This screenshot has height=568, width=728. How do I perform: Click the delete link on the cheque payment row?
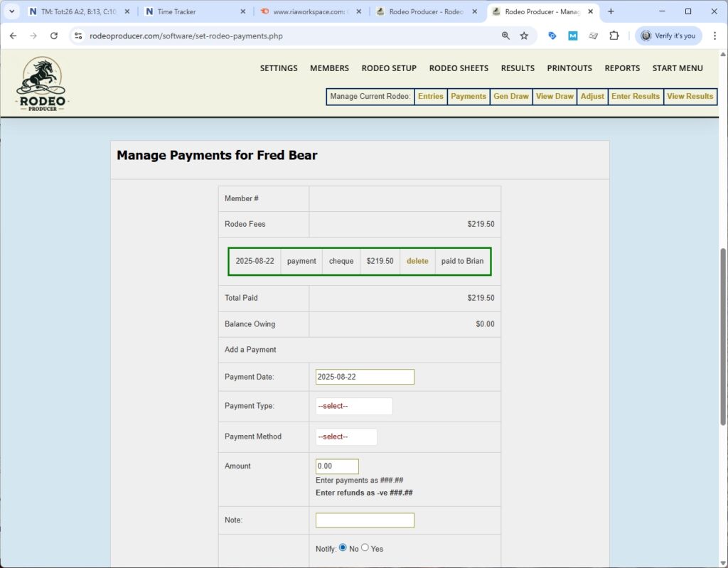pyautogui.click(x=417, y=261)
